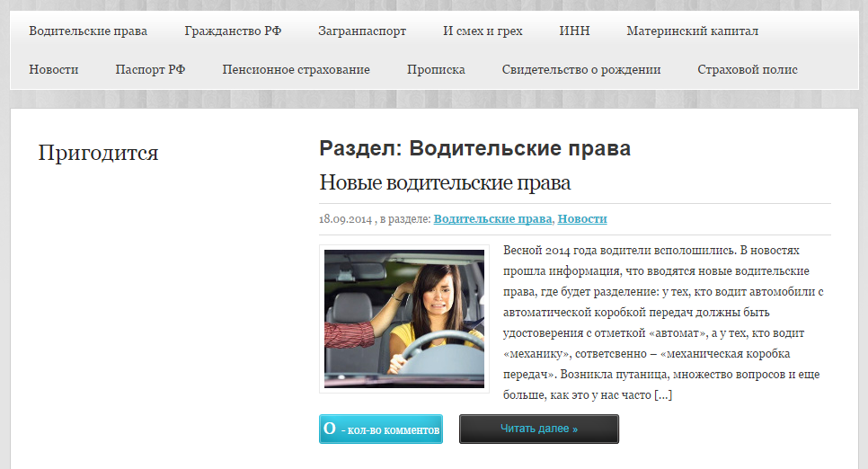Screen dimensions: 868x469
Task: Click the Пригодится sidebar heading
Action: 98,153
